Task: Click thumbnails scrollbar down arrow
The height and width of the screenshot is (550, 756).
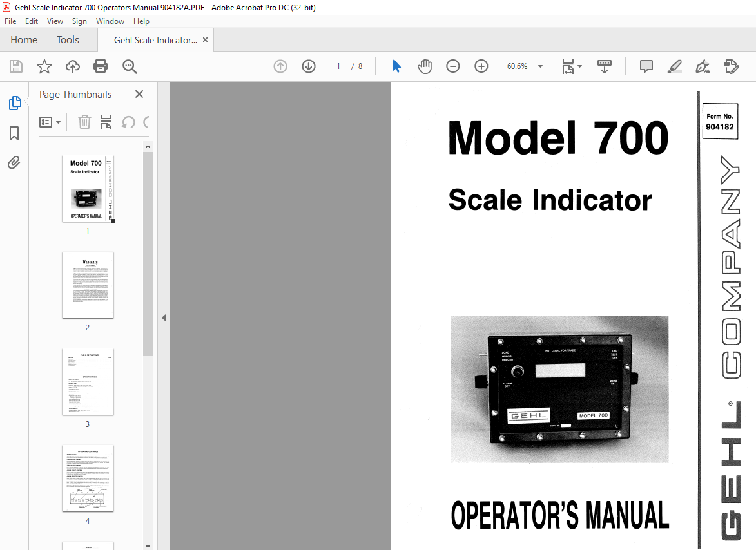Action: pos(148,545)
